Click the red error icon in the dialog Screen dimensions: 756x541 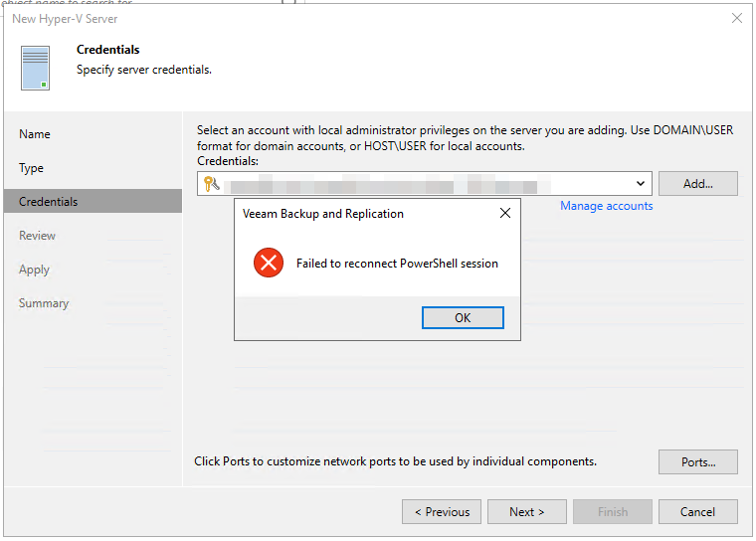coord(269,263)
